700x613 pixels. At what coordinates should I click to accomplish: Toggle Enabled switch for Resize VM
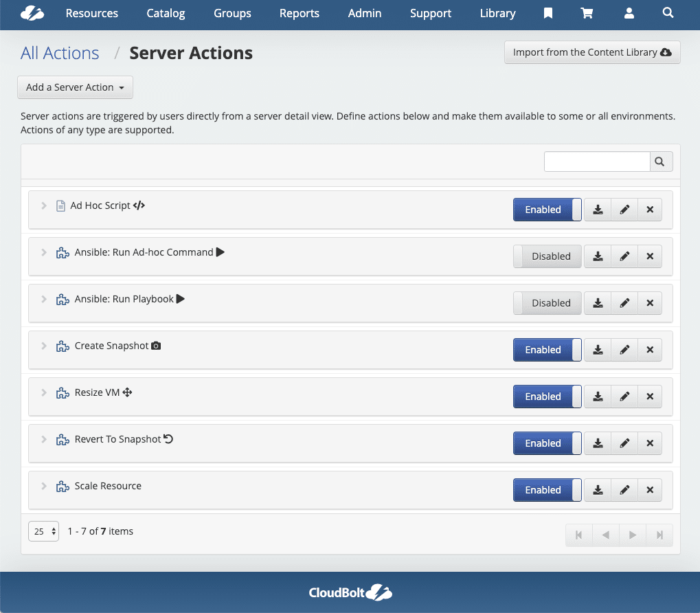[547, 397]
